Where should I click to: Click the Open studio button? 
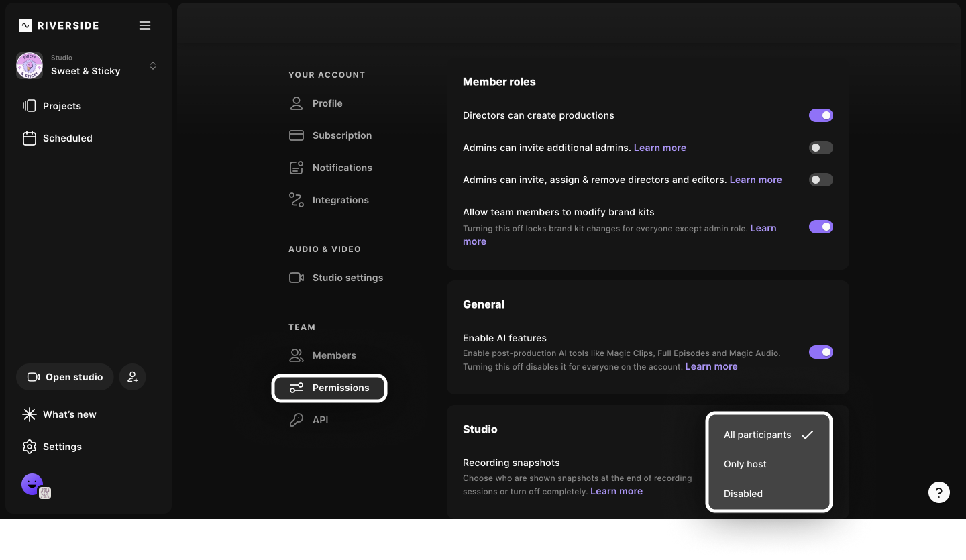click(x=65, y=377)
